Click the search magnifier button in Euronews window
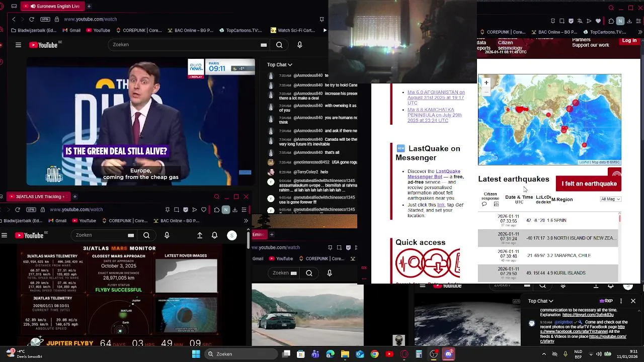Screen dimensions: 644x362 click(279, 45)
